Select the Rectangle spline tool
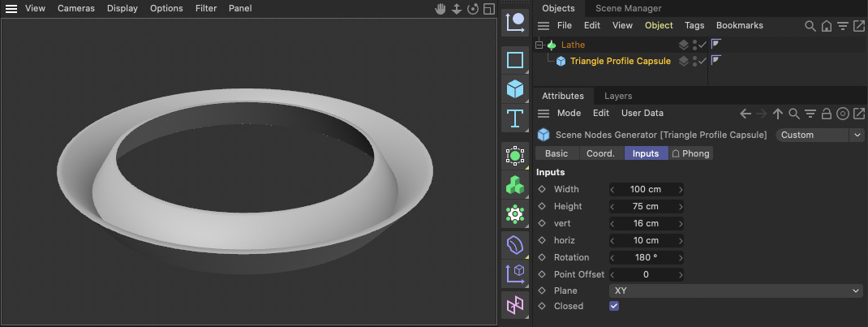The height and width of the screenshot is (327, 868). click(x=514, y=60)
